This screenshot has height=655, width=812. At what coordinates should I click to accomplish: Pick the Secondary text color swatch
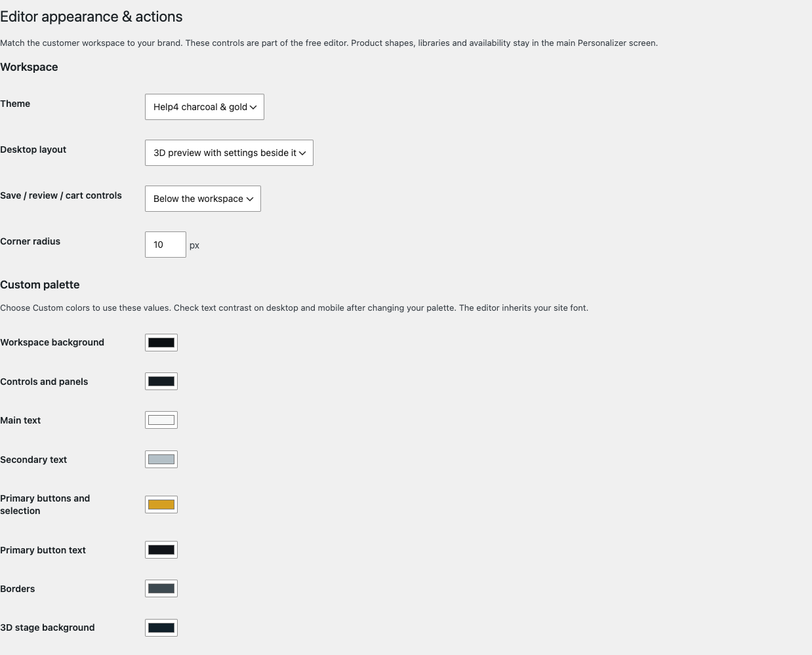[161, 459]
